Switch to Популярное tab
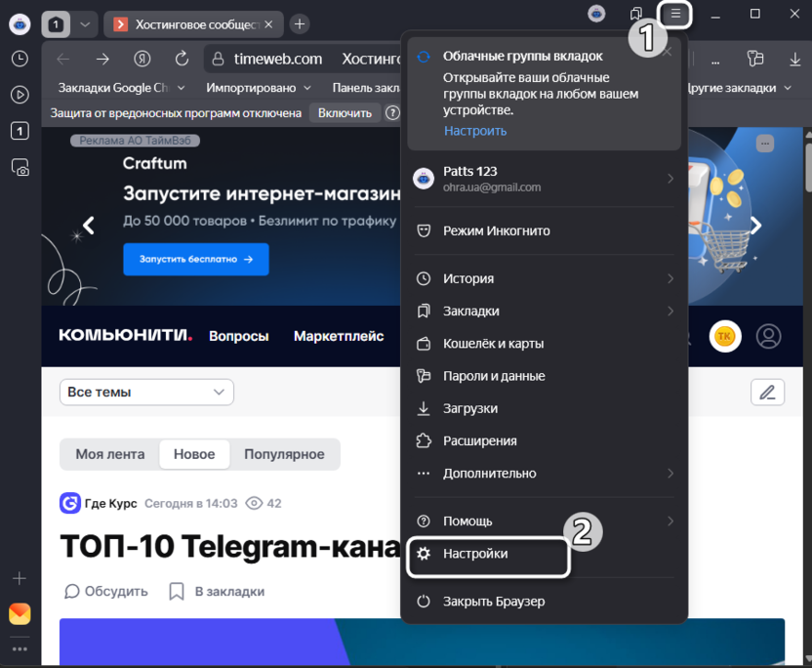812x668 pixels. [284, 454]
